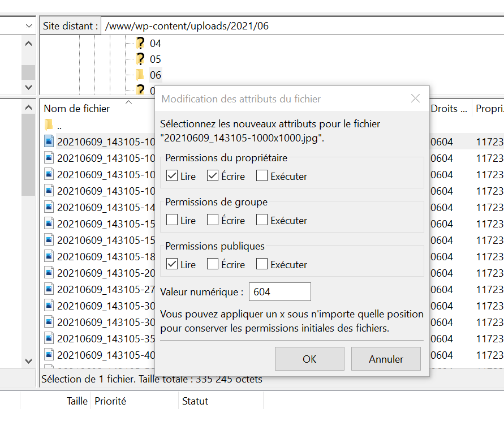
Task: Enable public Exécuter permission
Action: pos(261,264)
